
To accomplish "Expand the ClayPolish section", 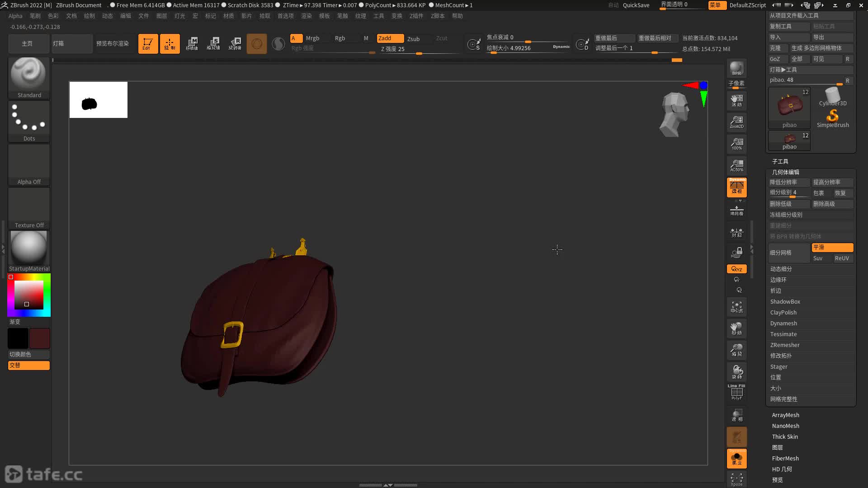I will click(x=783, y=312).
